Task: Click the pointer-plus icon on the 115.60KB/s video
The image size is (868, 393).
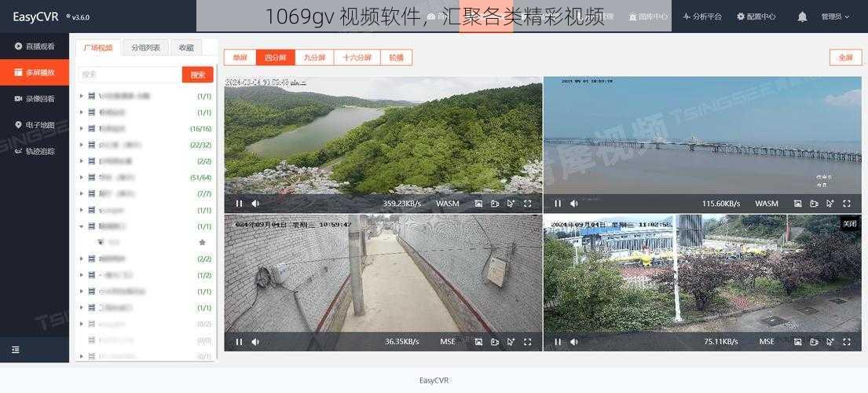Action: point(830,204)
